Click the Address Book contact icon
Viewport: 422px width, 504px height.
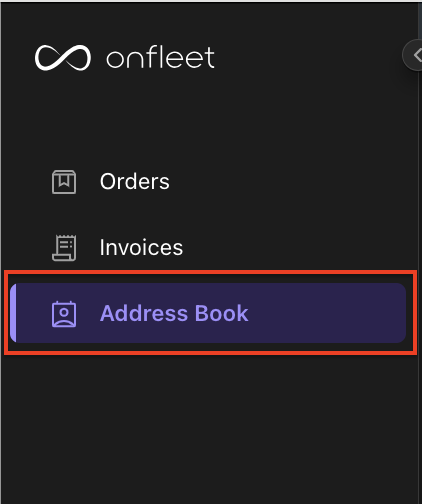[x=64, y=314]
